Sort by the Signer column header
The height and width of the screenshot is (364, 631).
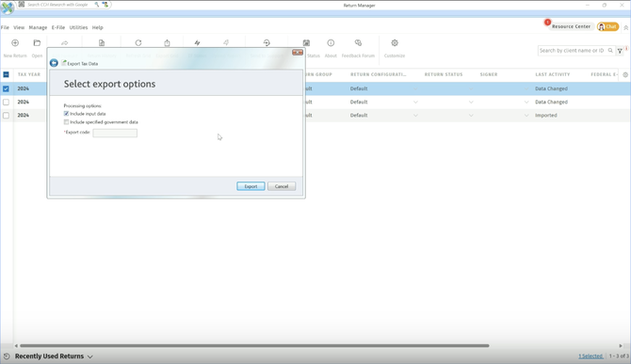point(489,74)
